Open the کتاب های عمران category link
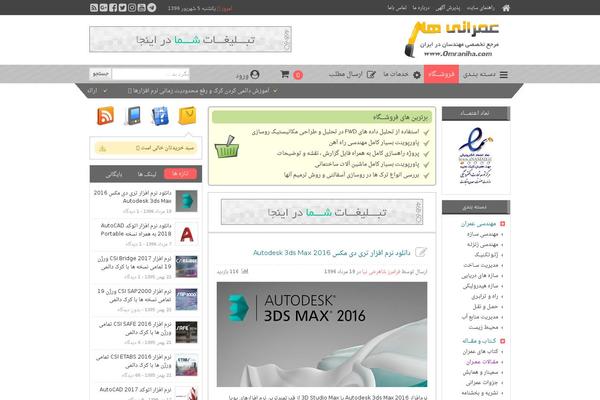This screenshot has width=600, height=400. (x=480, y=351)
